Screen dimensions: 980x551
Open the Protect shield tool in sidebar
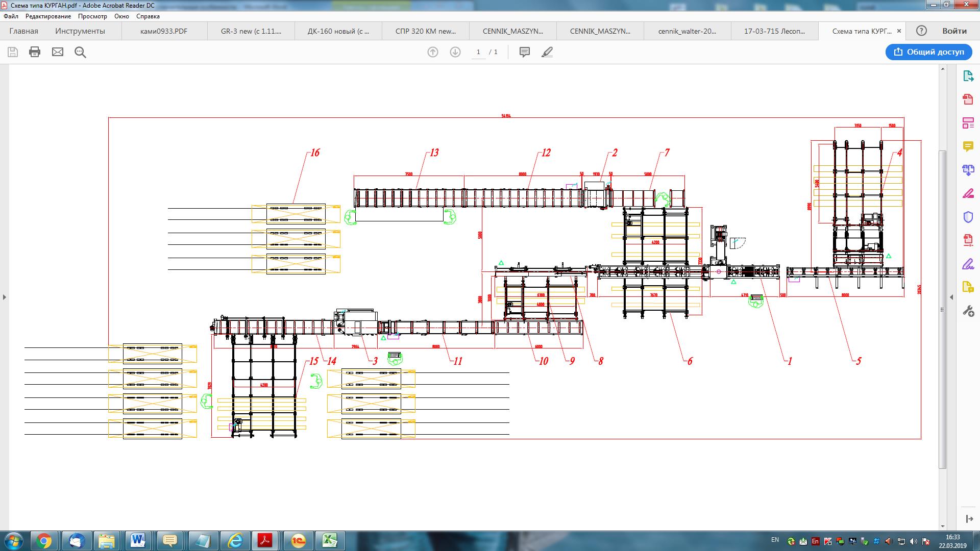point(968,217)
